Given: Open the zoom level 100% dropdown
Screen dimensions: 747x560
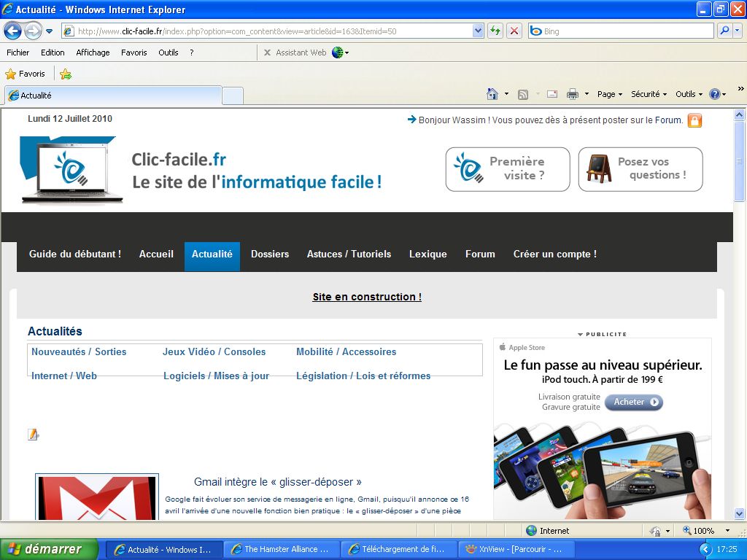Looking at the screenshot, I should coord(727,531).
